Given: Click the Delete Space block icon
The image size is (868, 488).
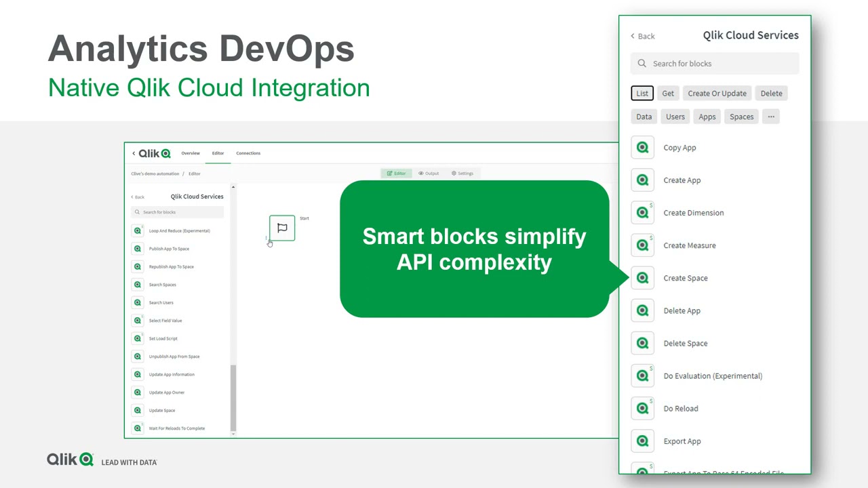Looking at the screenshot, I should [642, 343].
